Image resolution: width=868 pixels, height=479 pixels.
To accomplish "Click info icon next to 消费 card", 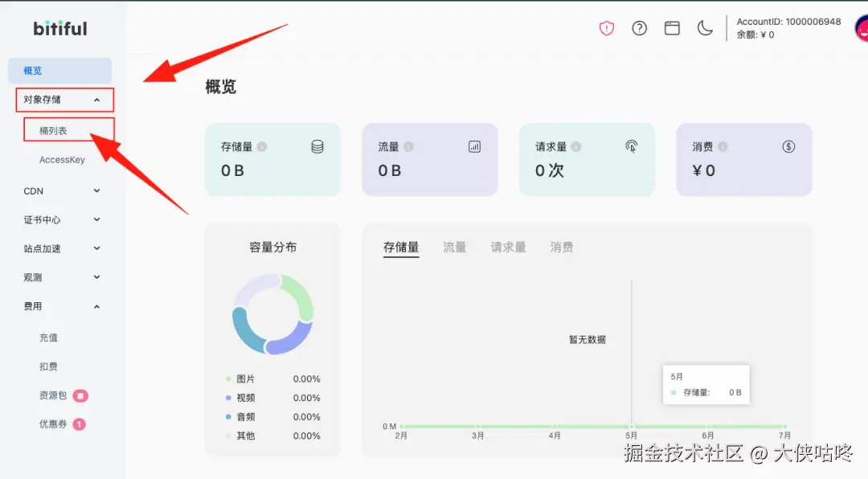I will [x=723, y=147].
